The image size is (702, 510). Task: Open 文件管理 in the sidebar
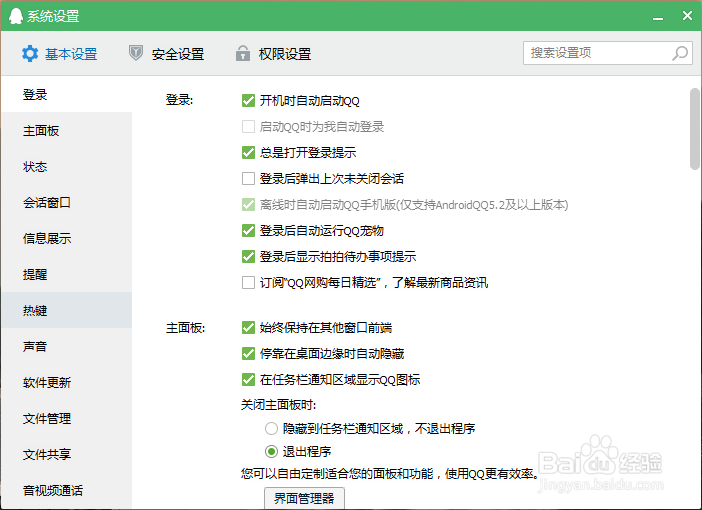[67, 418]
